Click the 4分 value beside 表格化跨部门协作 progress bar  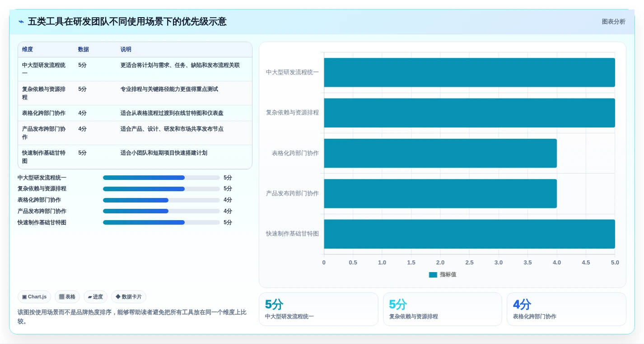[x=228, y=200]
